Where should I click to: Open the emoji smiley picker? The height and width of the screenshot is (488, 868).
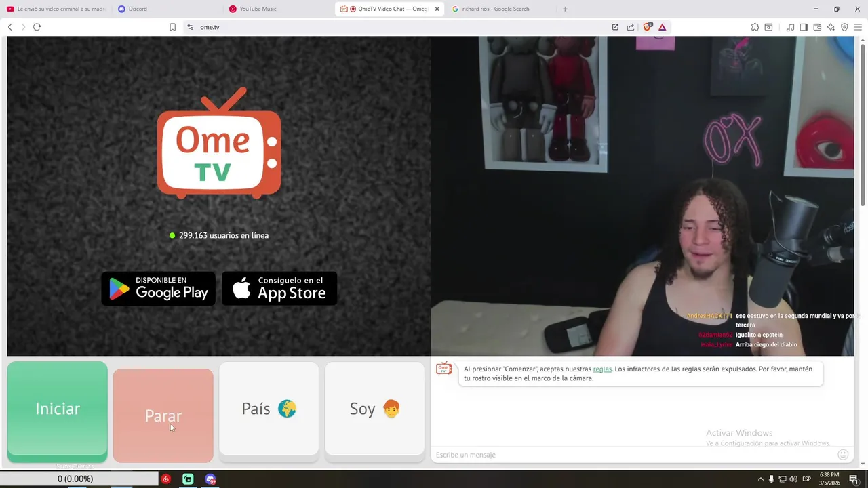point(843,455)
